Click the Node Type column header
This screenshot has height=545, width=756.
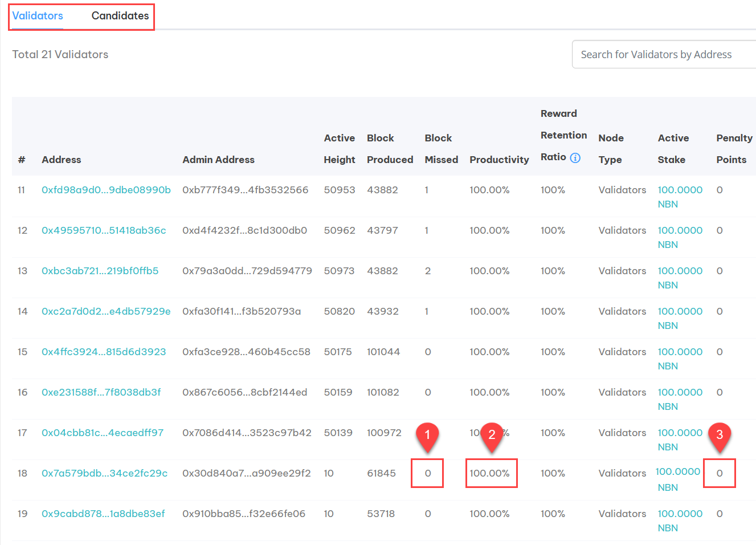[611, 149]
